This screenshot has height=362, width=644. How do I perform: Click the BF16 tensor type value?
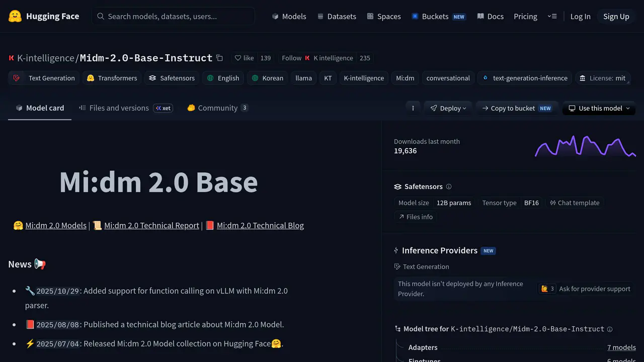(531, 203)
